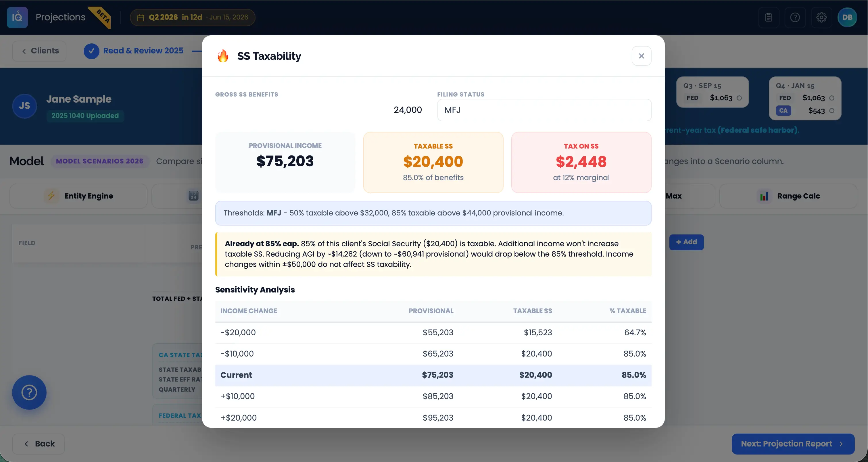Screen dimensions: 868x462
Task: Click the +$10,000 income change row
Action: pos(433,396)
